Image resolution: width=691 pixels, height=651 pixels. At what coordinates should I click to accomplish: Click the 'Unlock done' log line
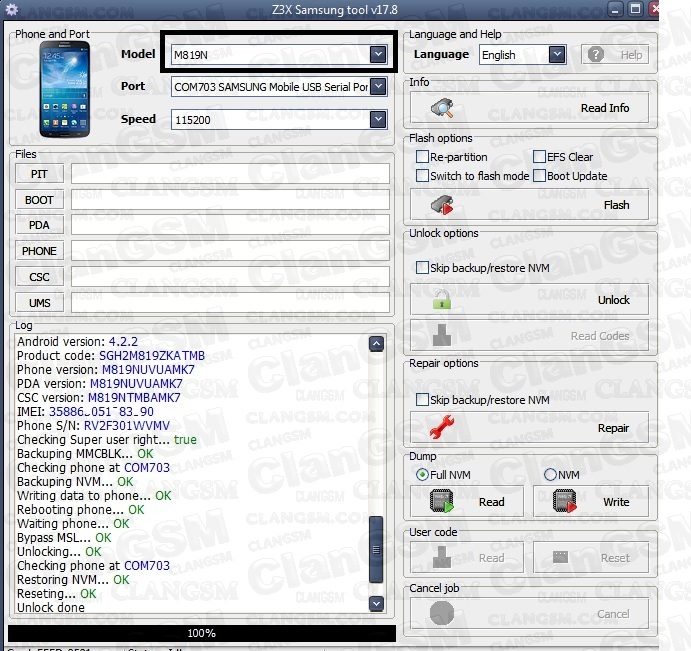[x=51, y=607]
